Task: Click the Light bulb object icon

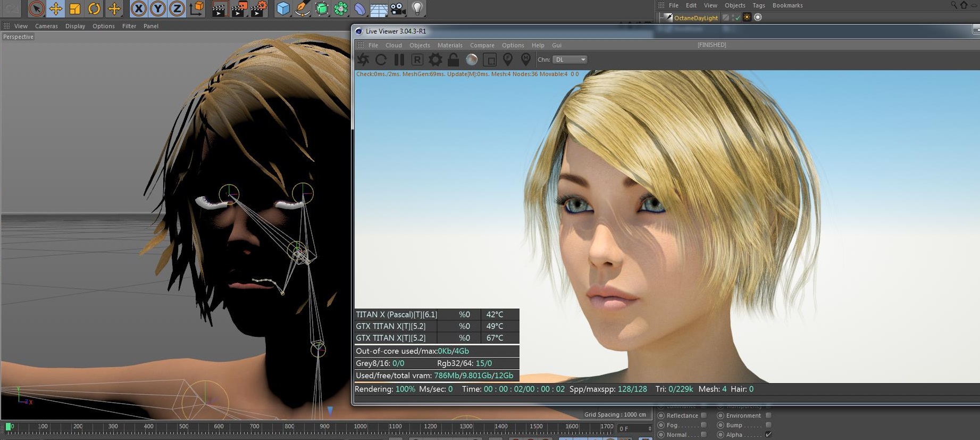Action: point(417,9)
